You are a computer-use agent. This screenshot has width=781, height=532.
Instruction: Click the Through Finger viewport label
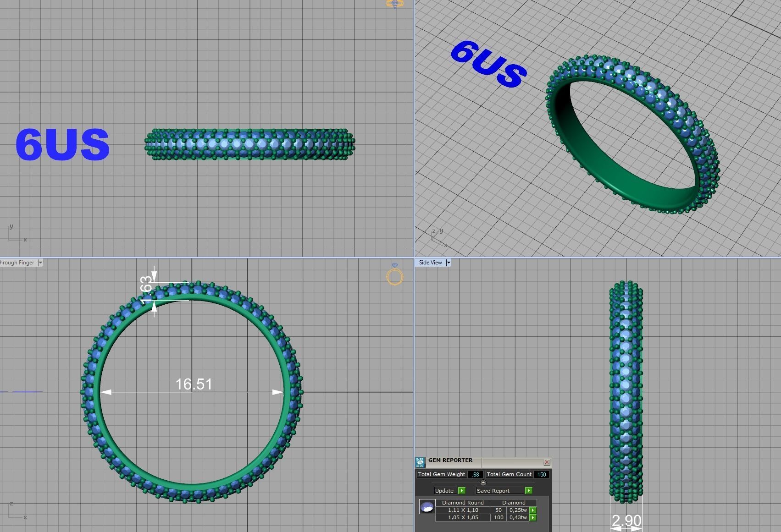17,263
